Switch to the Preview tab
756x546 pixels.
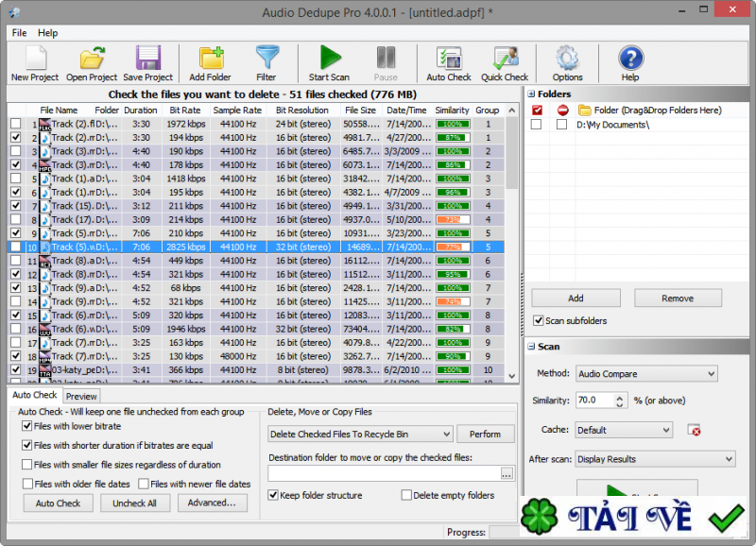click(81, 396)
